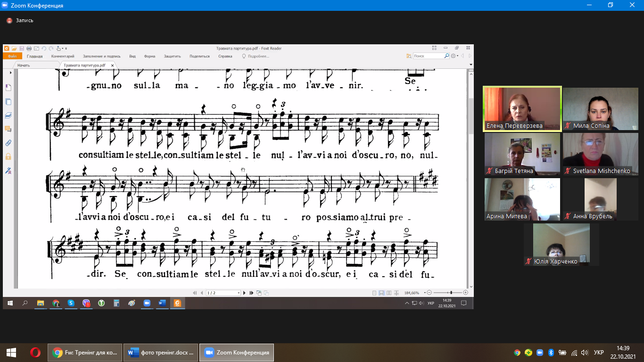The width and height of the screenshot is (644, 362).
Task: Enable single page view mode
Action: coord(374,293)
